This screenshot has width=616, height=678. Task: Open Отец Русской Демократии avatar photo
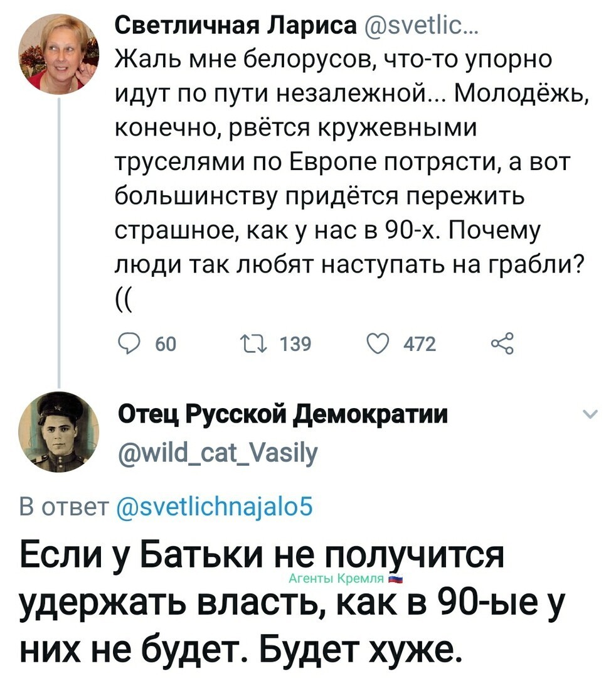[x=58, y=432]
